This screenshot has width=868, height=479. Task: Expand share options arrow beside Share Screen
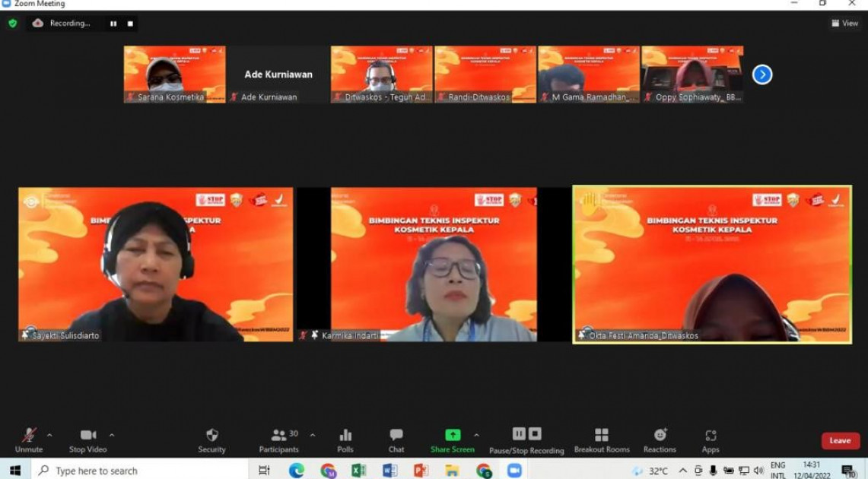476,436
